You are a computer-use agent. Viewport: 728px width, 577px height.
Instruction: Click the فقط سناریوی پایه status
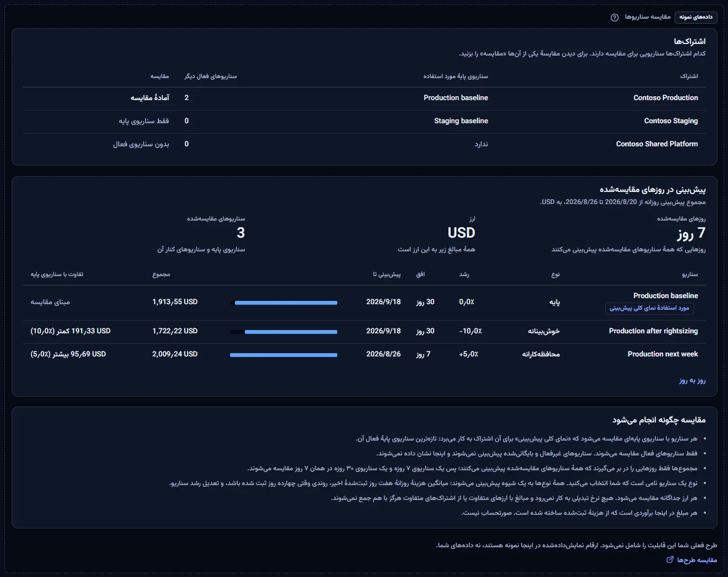[x=144, y=121]
